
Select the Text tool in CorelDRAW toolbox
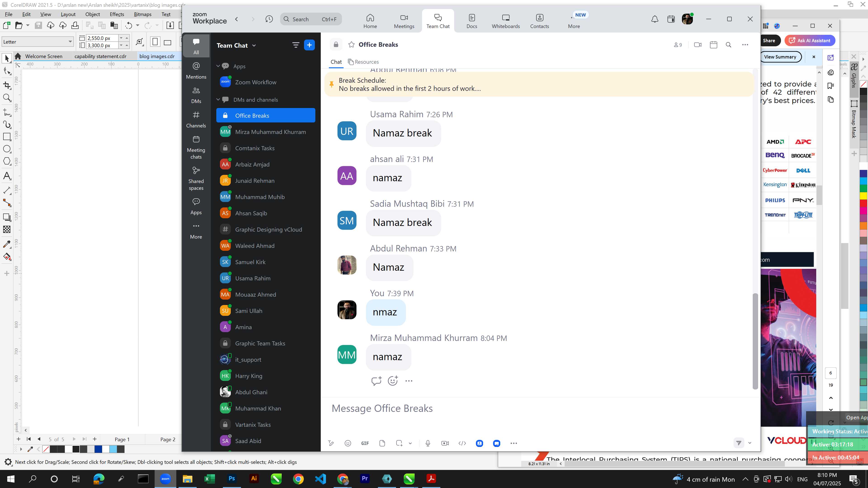pyautogui.click(x=7, y=176)
